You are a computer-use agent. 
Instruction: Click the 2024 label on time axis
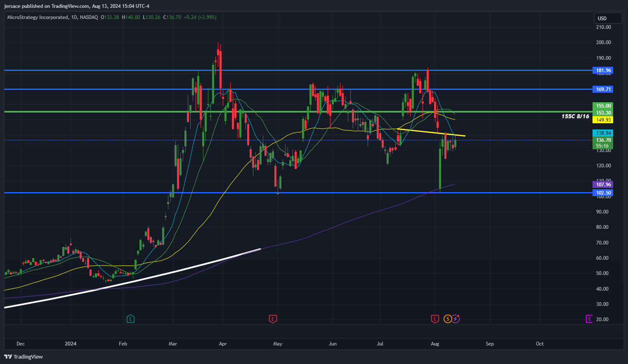71,344
